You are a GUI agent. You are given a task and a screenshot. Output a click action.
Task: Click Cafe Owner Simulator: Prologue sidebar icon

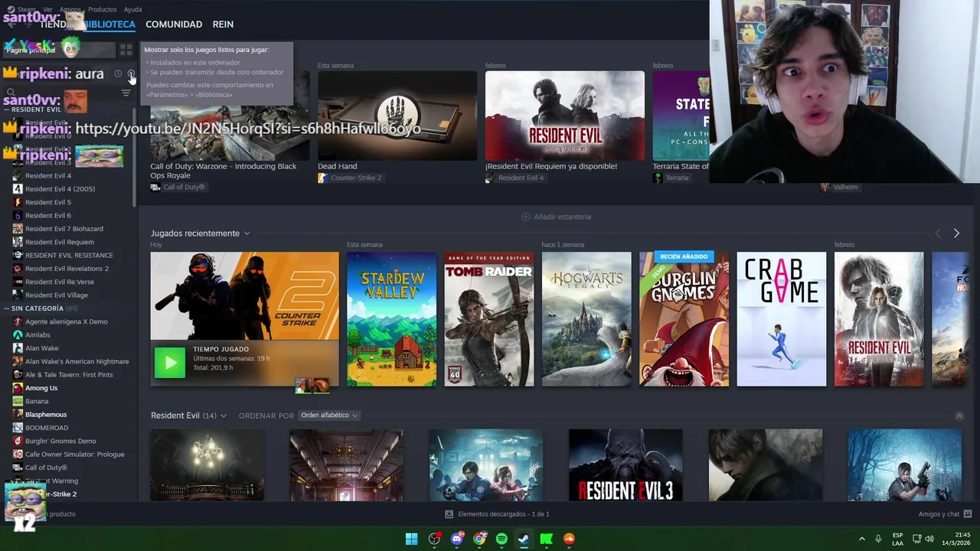click(18, 454)
